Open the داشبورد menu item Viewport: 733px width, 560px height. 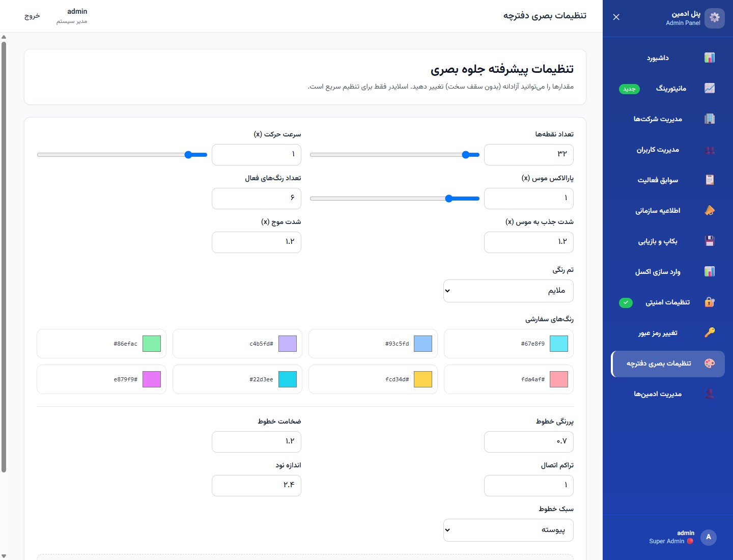coord(668,58)
